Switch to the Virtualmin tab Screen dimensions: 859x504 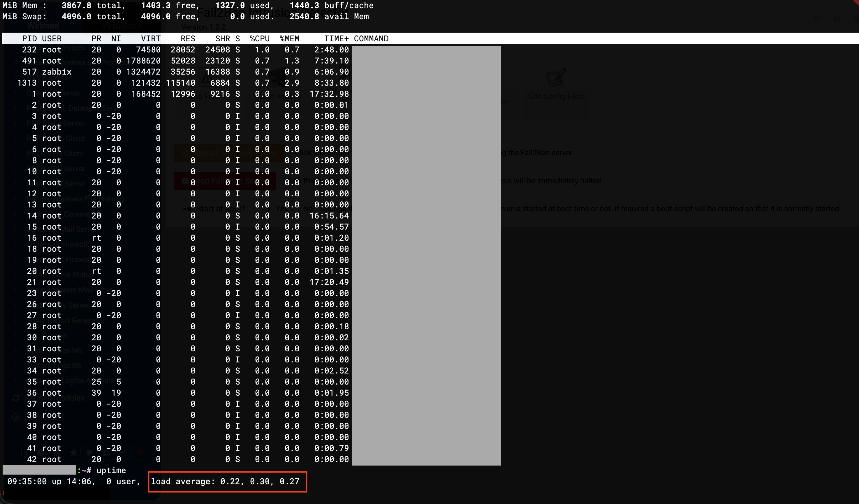tap(121, 26)
